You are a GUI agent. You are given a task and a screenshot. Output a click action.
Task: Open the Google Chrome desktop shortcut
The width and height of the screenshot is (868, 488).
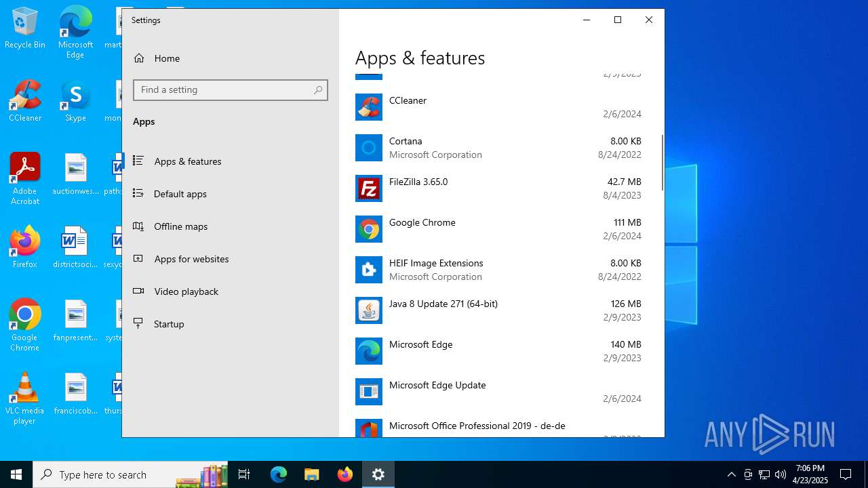pos(25,325)
